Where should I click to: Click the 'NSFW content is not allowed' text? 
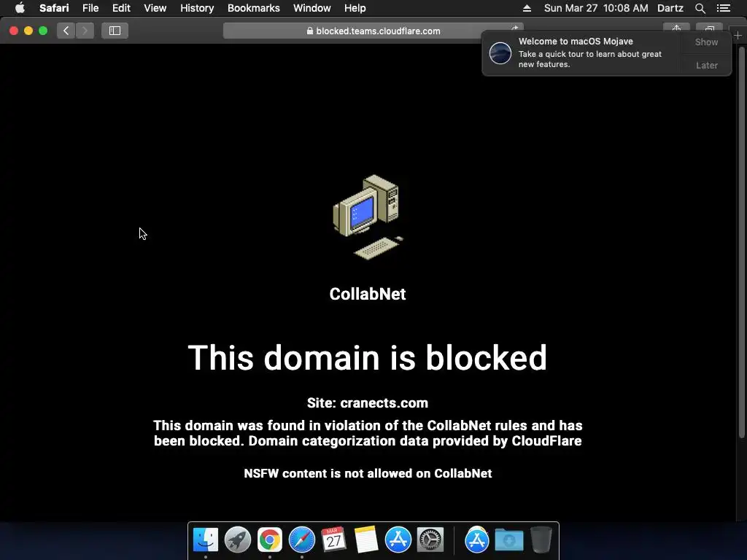click(368, 473)
